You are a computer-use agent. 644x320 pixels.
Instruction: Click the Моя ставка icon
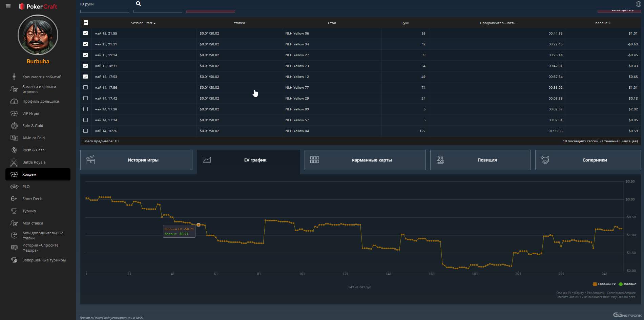coord(14,223)
